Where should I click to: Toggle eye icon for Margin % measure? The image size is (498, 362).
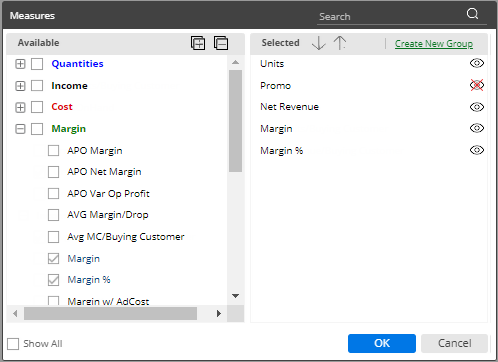click(477, 150)
